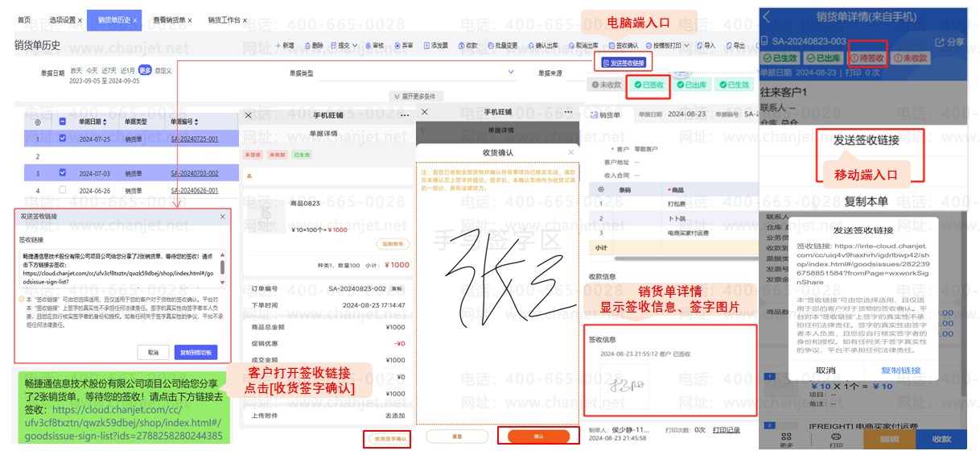Click the 审核 approve toolbar icon
Screen dimensions: 980x451
(x=369, y=46)
